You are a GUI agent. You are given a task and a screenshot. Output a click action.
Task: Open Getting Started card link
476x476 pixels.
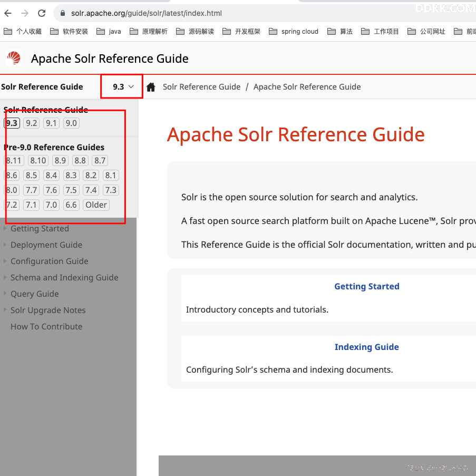[x=367, y=287]
